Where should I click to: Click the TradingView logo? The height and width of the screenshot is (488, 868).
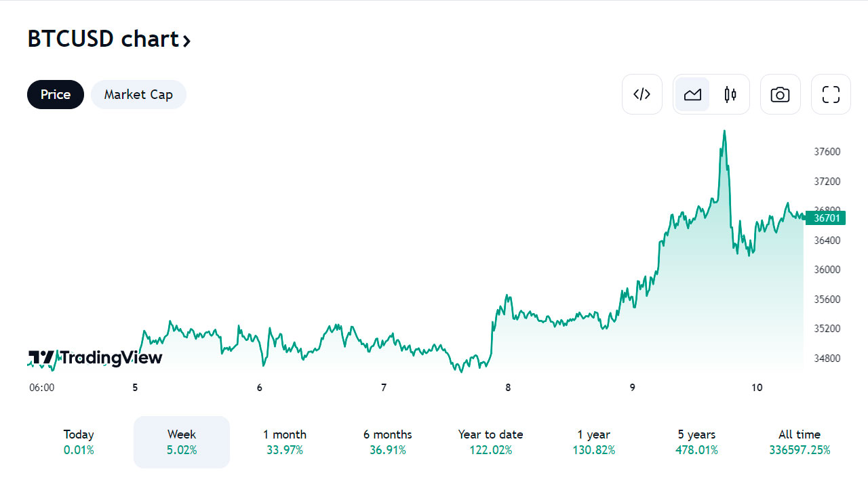[x=95, y=357]
